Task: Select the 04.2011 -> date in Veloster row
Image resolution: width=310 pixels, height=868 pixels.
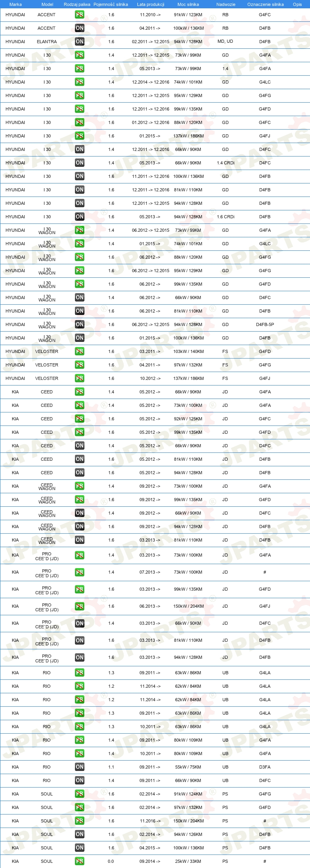Action: pyautogui.click(x=150, y=365)
